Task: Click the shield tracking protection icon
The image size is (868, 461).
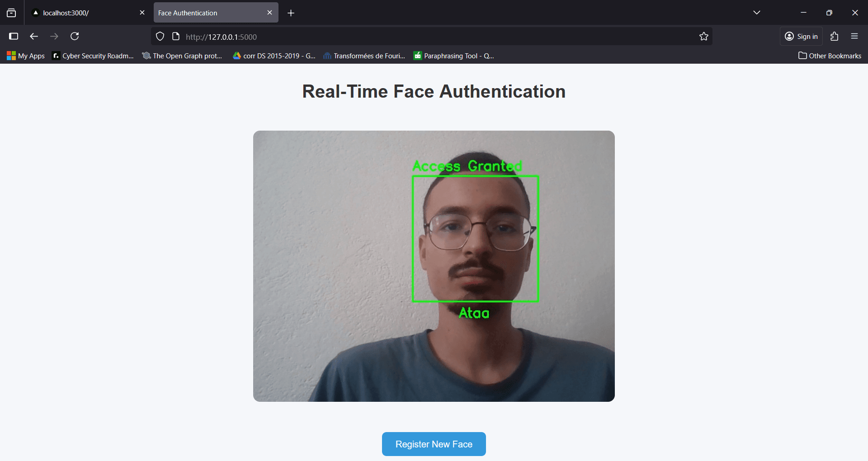Action: click(160, 36)
